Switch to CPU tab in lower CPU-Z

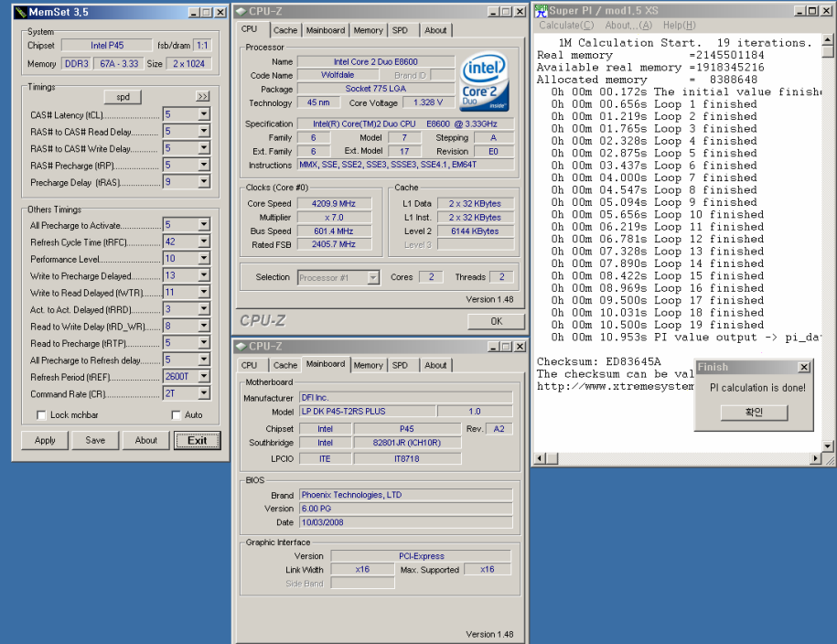click(x=250, y=365)
